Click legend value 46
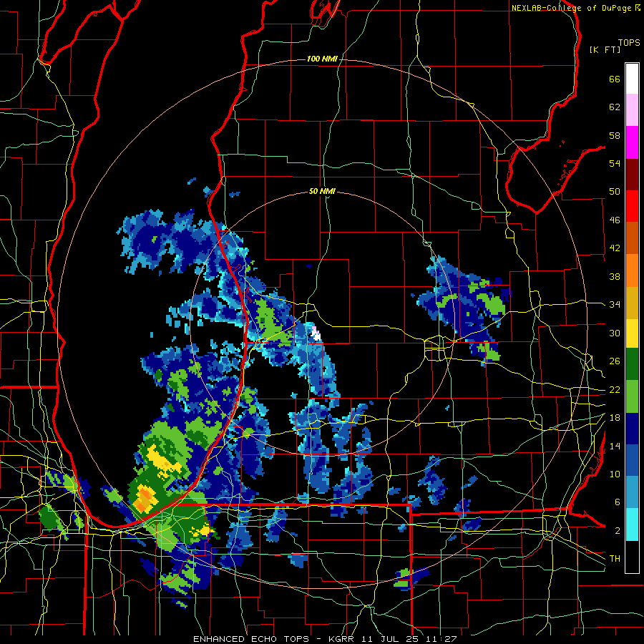Screen dimensions: 644x644 pos(615,220)
